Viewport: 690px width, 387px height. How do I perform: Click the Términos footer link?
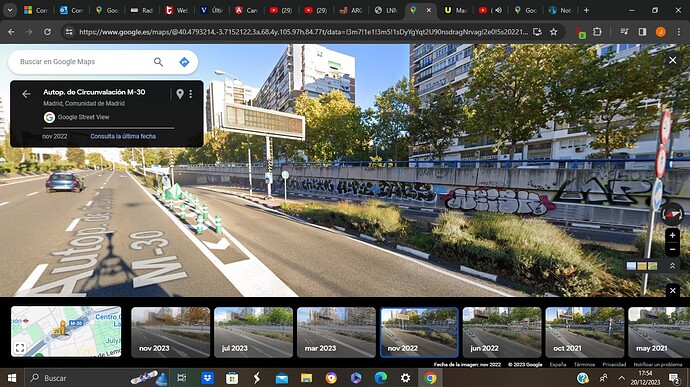coord(584,365)
